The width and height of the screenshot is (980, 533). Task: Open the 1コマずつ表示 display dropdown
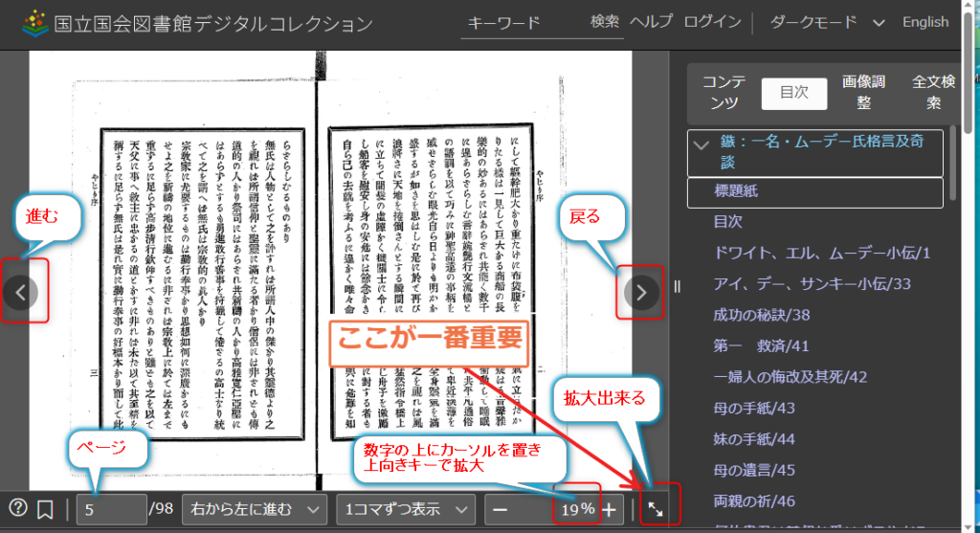408,509
